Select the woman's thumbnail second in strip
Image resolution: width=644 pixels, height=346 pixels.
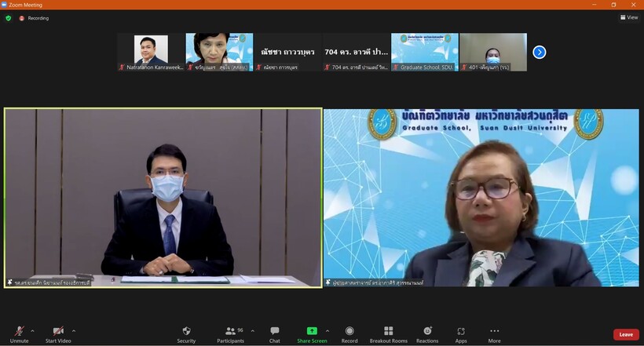[x=219, y=52]
